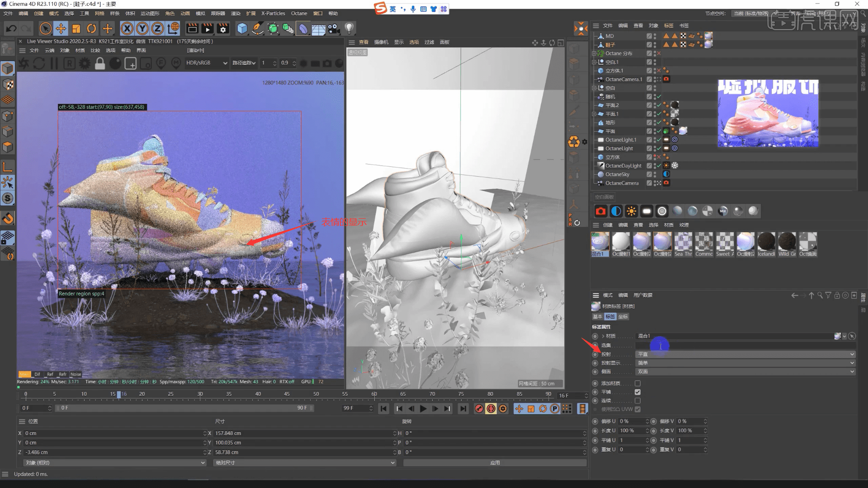Select the 混合1 material thumbnail
The width and height of the screenshot is (868, 488).
(600, 242)
